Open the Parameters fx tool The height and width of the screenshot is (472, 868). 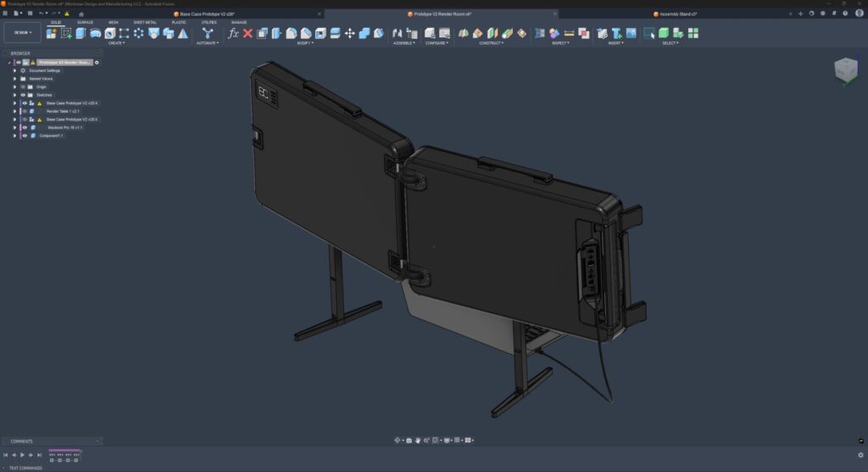point(234,33)
